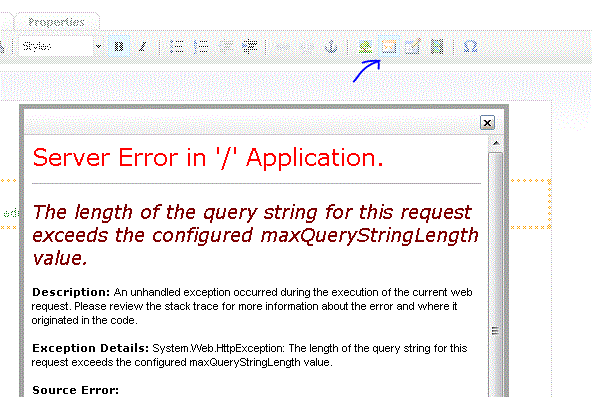Insert image using tree picture icon
Image resolution: width=592 pixels, height=397 pixels.
coord(365,47)
